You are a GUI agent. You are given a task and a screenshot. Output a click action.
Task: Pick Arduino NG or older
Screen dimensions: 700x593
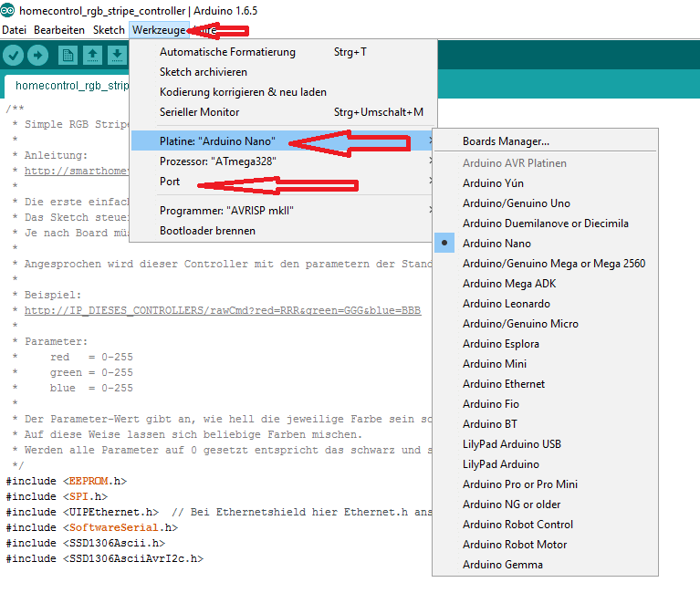(545, 505)
